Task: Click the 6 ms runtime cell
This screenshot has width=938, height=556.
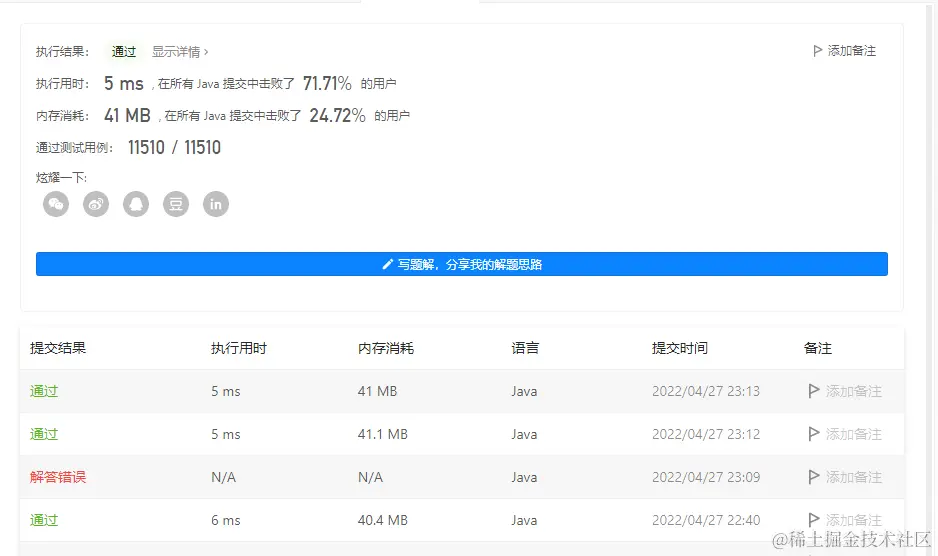Action: tap(226, 520)
